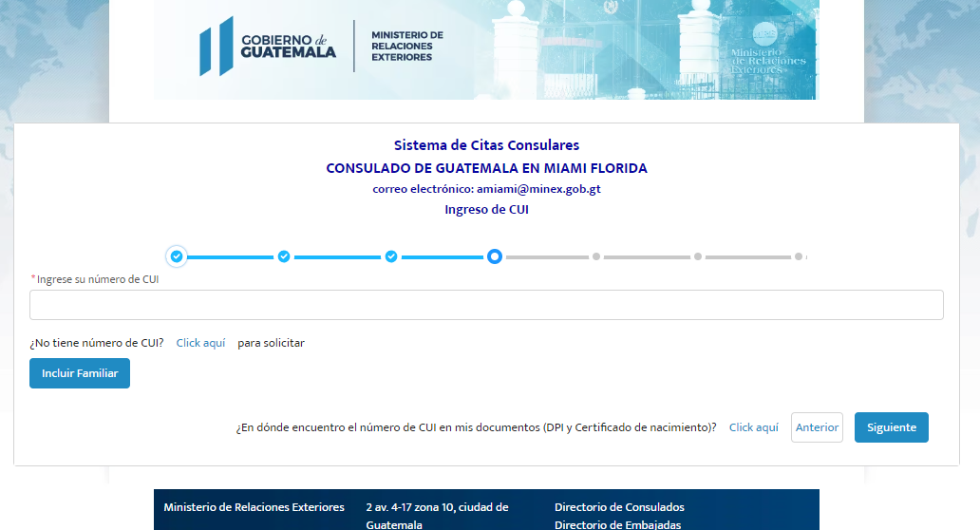The width and height of the screenshot is (980, 530).
Task: Click 'Click aquí' link to request CUI
Action: [200, 343]
